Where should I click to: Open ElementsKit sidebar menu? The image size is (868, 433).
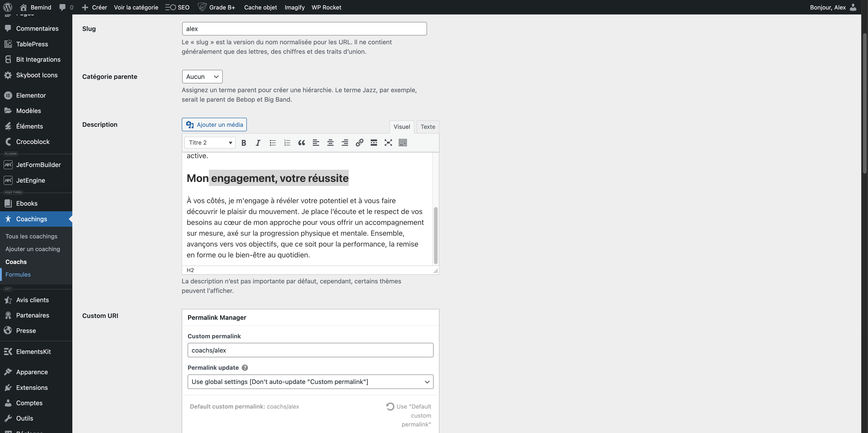coord(36,351)
